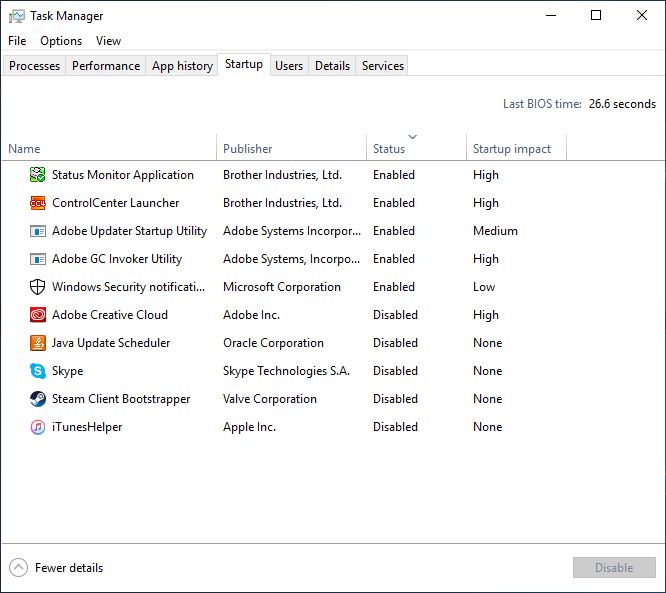Collapse view with Fewer details arrow
The width and height of the screenshot is (666, 593).
pos(18,568)
